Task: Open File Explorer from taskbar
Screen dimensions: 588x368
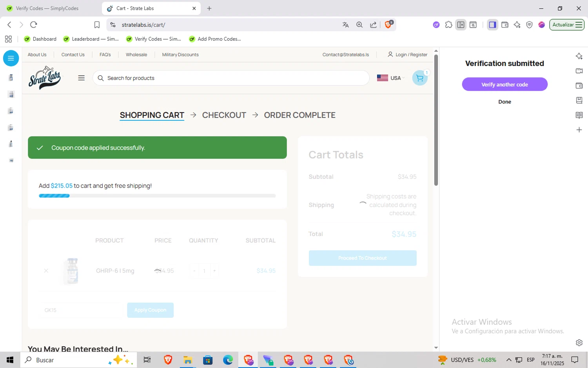Action: 188,360
